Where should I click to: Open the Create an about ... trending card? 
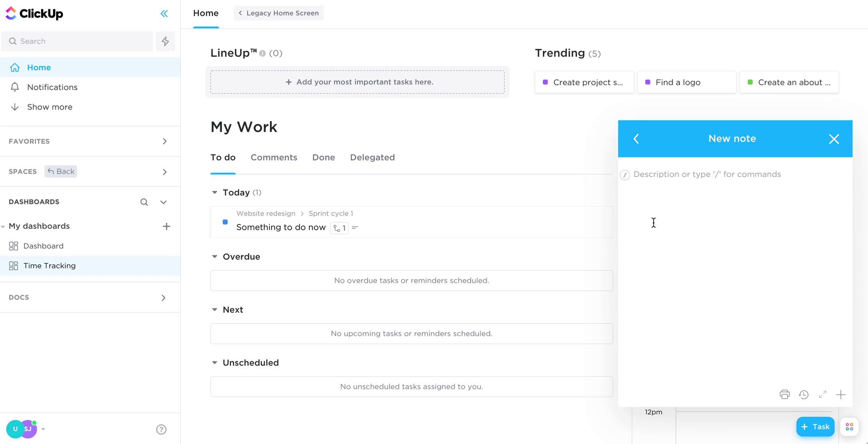click(x=789, y=82)
